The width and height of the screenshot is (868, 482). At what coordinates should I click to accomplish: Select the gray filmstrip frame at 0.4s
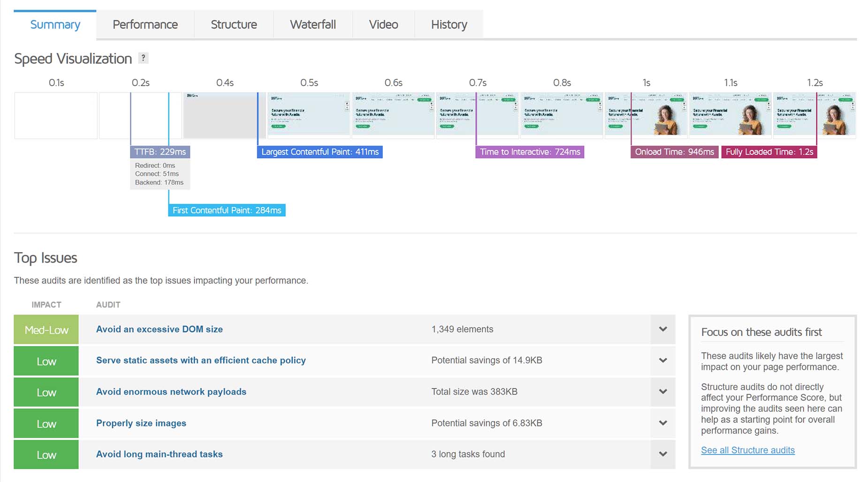click(224, 115)
